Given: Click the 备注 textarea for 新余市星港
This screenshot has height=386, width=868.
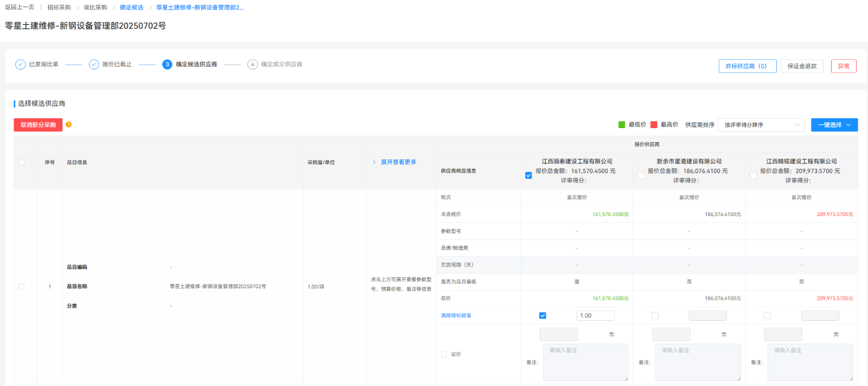Looking at the screenshot, I should point(698,362).
